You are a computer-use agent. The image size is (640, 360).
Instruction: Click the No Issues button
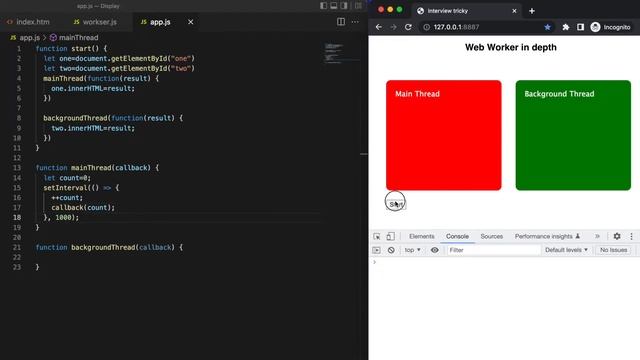pos(613,250)
